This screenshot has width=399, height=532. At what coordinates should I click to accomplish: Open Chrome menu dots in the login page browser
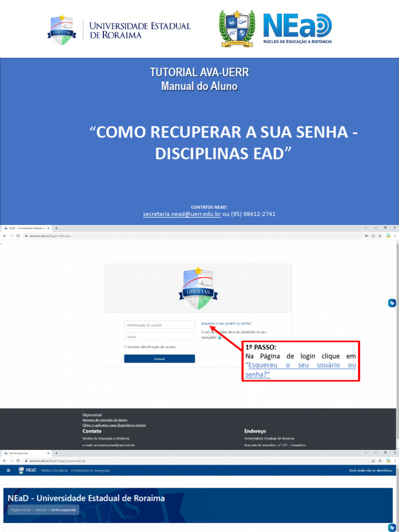[395, 236]
